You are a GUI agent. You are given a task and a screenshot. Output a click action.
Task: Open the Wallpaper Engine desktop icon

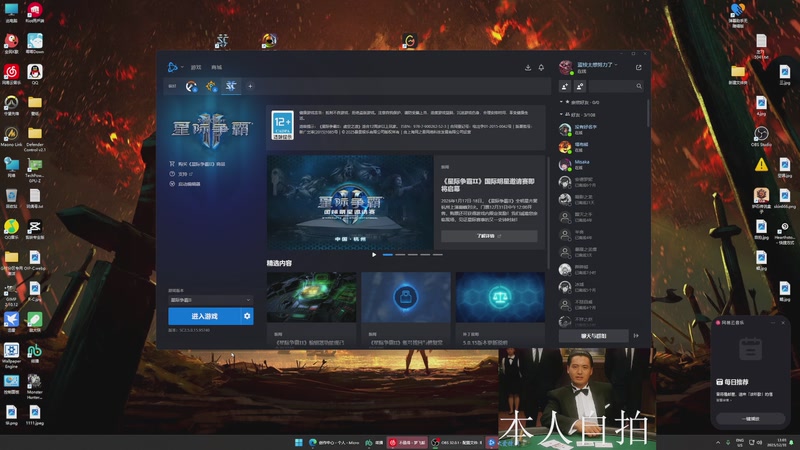point(11,355)
